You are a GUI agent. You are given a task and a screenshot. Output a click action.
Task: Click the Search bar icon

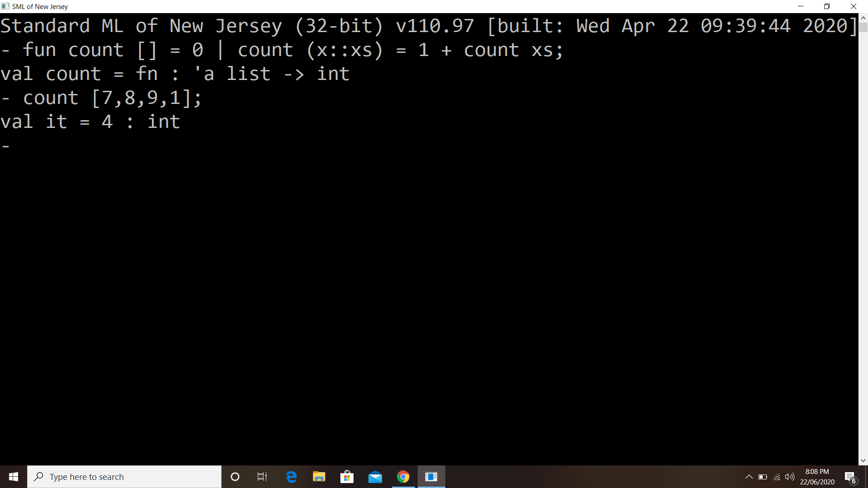click(39, 476)
